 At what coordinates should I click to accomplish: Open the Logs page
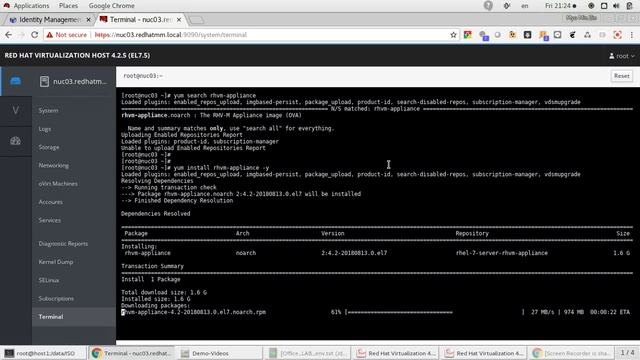[44, 129]
